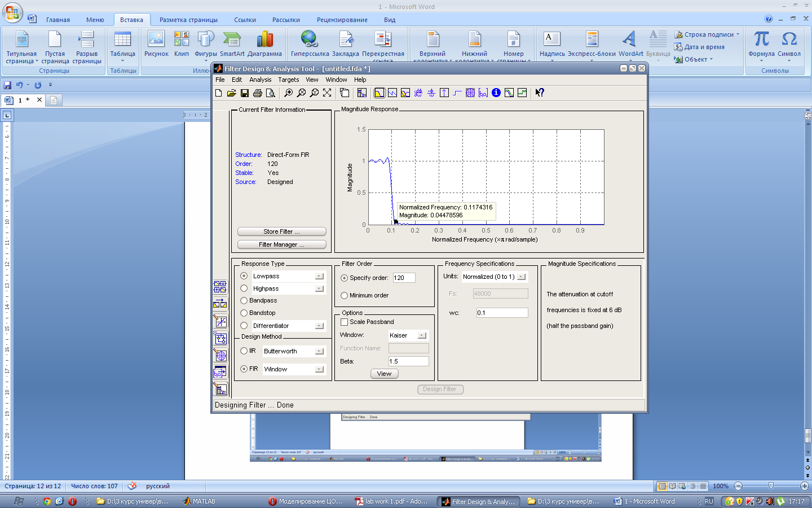Select the Zoom In magnifier tool
Viewport: 812px width, 508px height.
288,93
